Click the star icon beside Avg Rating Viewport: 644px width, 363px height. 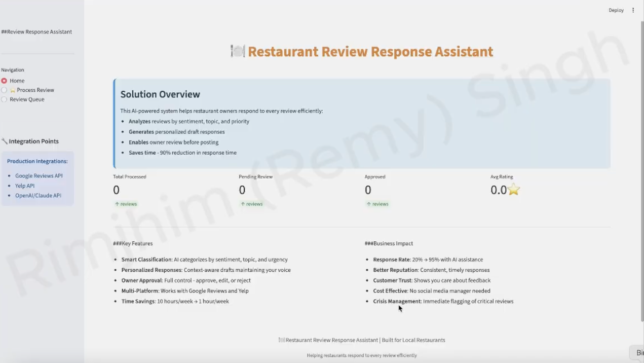coord(514,190)
